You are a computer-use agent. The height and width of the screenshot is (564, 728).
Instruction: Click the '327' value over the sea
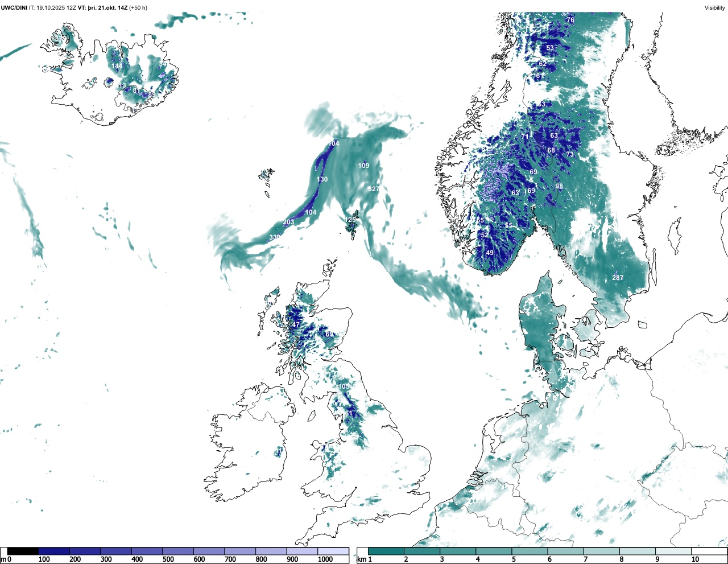point(373,189)
